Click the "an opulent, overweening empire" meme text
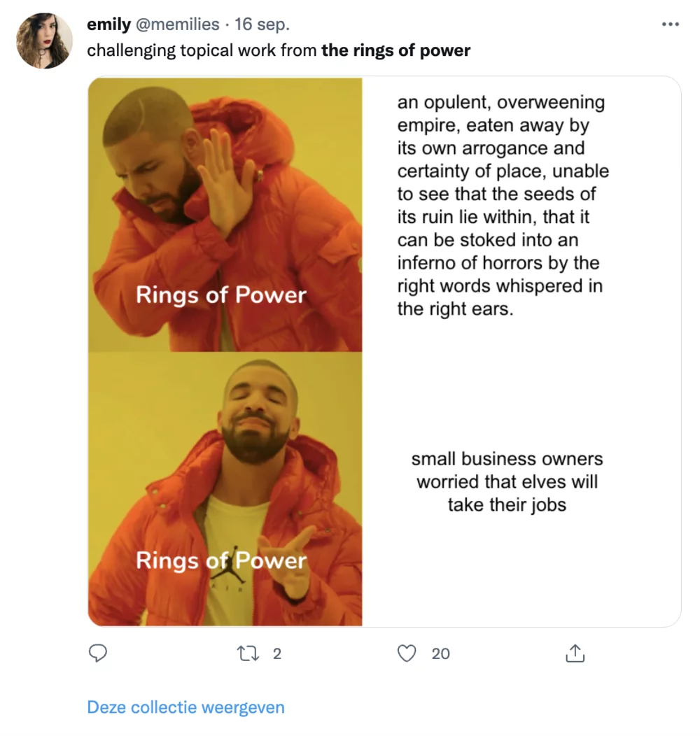700x736 pixels. pyautogui.click(x=503, y=205)
